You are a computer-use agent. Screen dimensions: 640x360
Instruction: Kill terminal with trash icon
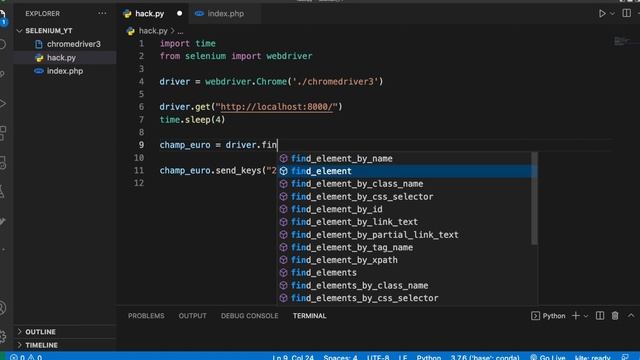click(x=615, y=316)
